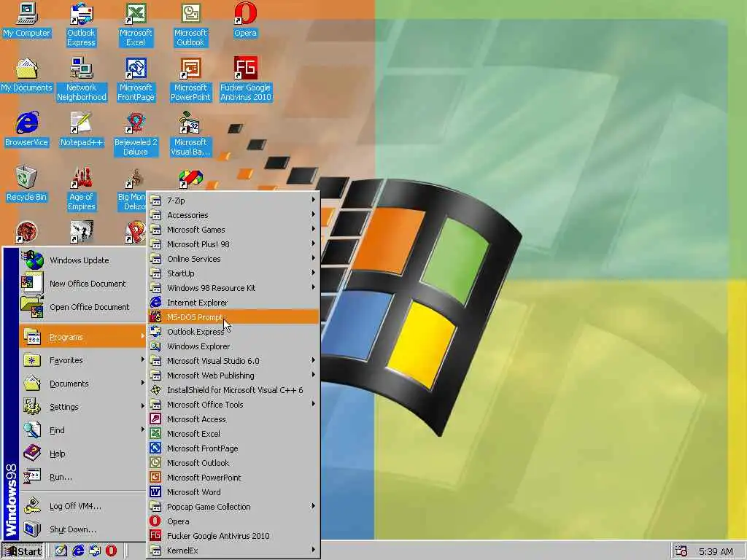
Task: Select Shut Down...
Action: (x=83, y=529)
